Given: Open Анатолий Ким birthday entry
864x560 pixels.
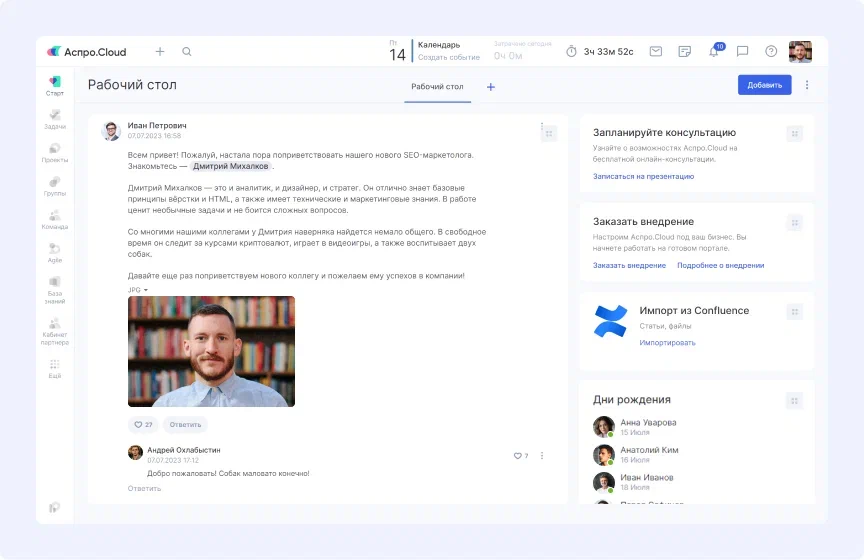Looking at the screenshot, I should (636, 455).
